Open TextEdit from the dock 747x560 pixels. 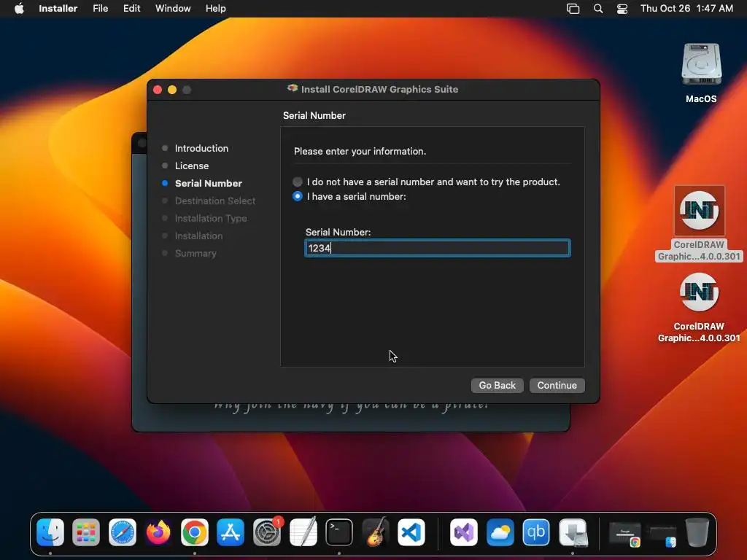303,532
